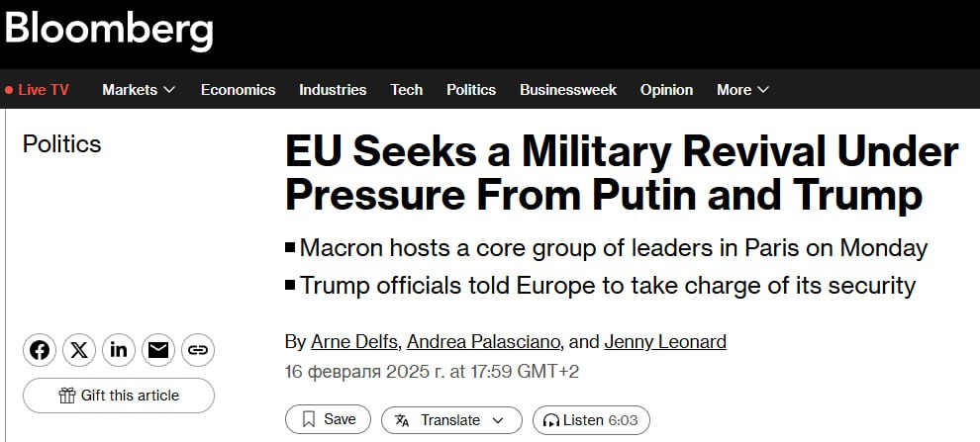This screenshot has height=442, width=980.
Task: Listen to the article audio
Action: [590, 419]
